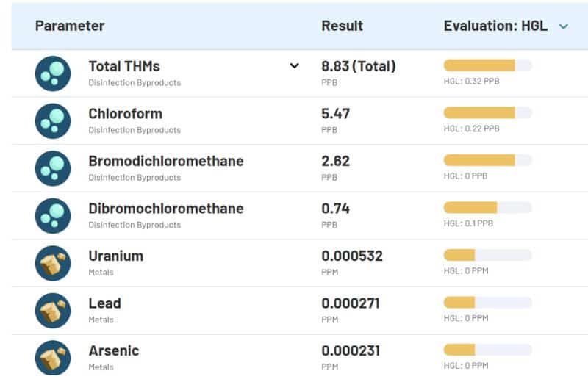Click the Arsenic 0.000231 result value
This screenshot has width=588, height=382.
(x=351, y=350)
